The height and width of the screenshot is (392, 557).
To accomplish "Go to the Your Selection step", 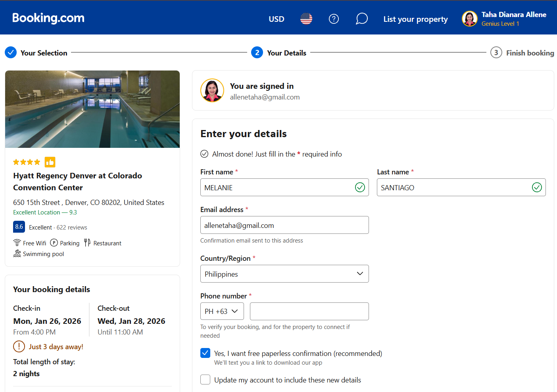I will pyautogui.click(x=44, y=53).
